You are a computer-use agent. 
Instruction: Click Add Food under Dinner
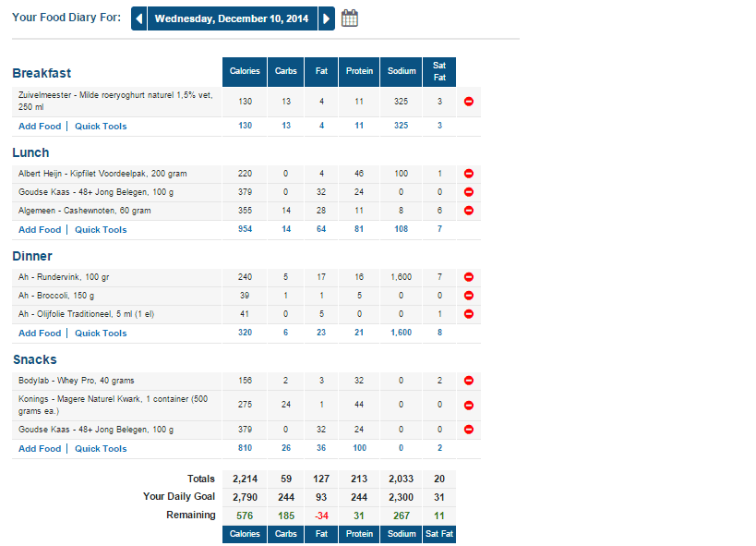point(40,334)
